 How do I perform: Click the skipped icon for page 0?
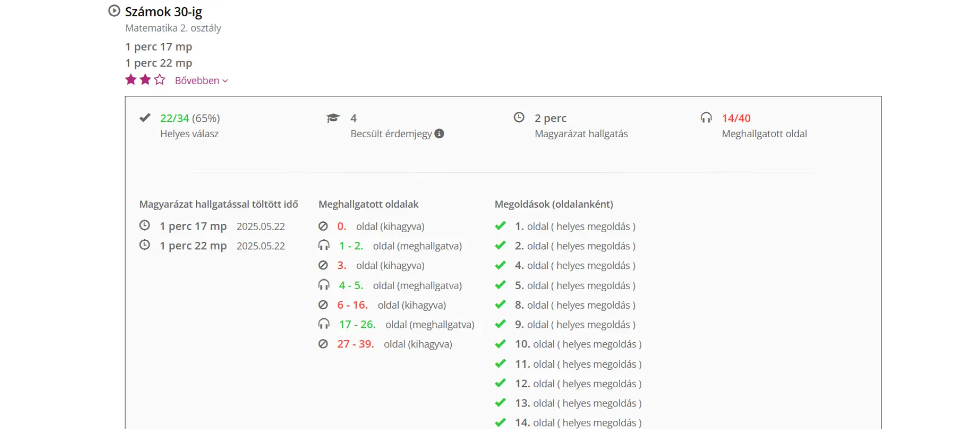pyautogui.click(x=323, y=226)
